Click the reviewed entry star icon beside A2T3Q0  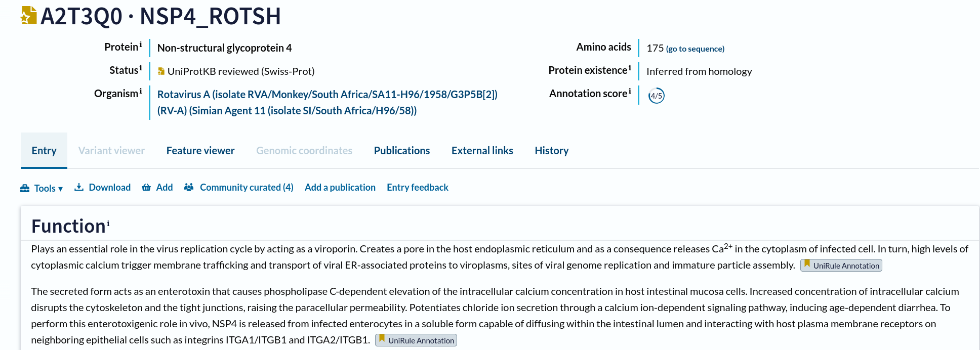pos(28,15)
